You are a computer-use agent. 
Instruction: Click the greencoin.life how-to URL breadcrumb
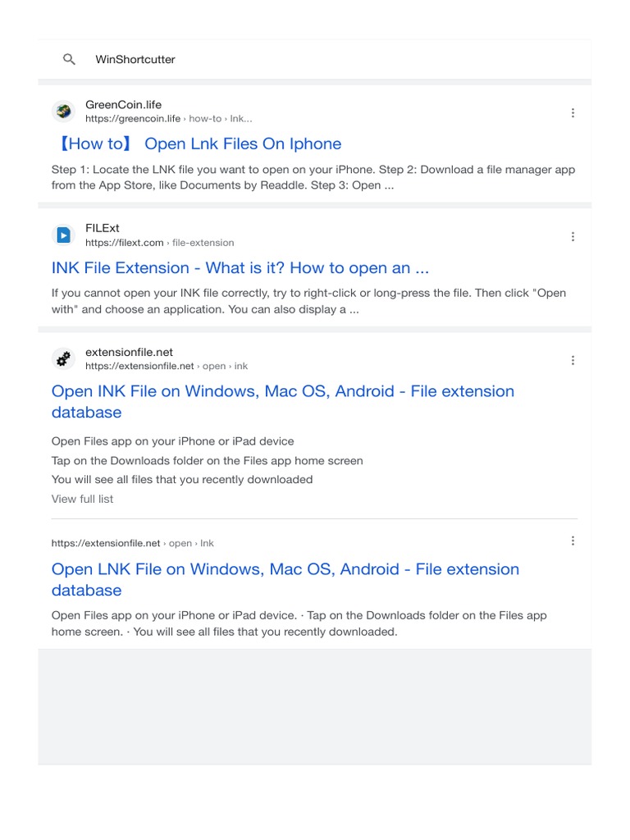168,119
